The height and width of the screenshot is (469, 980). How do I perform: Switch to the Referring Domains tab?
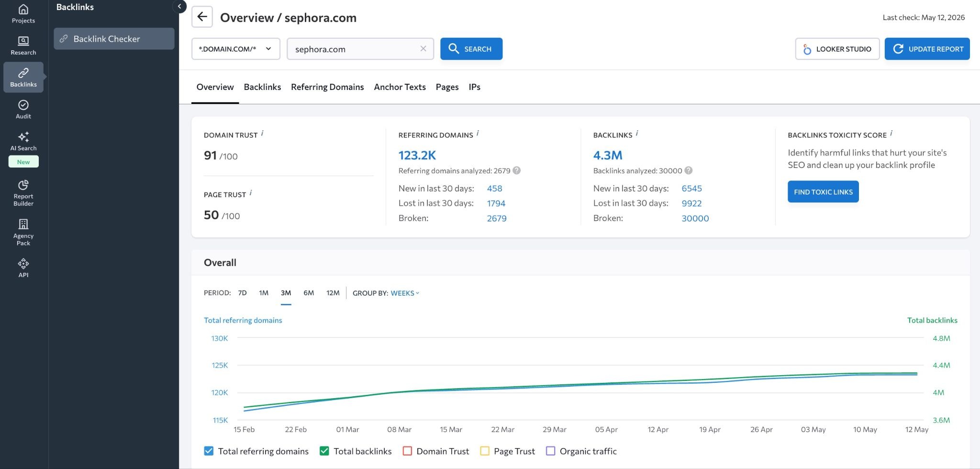(x=327, y=87)
